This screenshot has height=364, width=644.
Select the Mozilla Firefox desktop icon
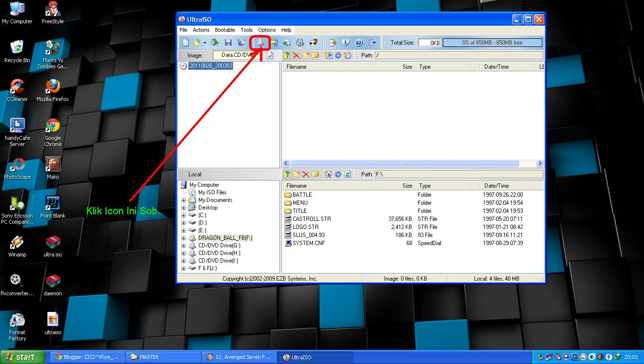pos(53,91)
